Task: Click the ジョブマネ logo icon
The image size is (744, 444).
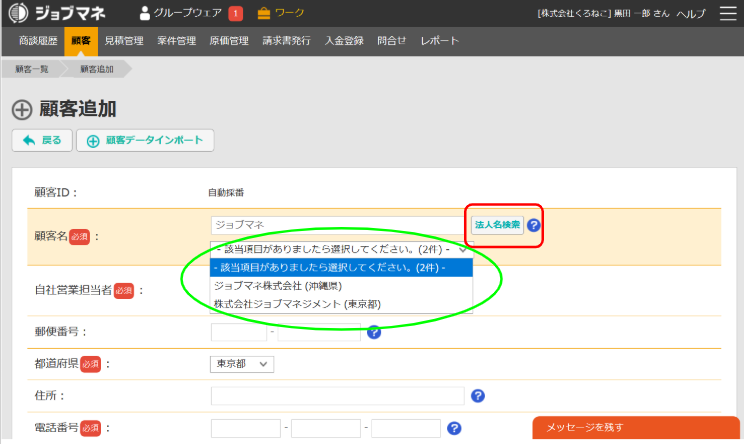Action: (19, 13)
